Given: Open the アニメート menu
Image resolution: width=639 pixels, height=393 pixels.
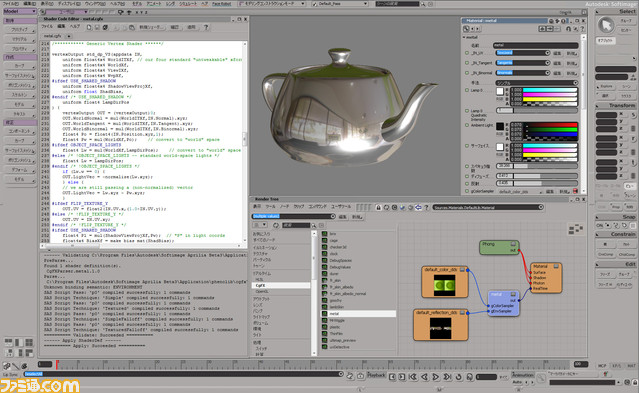Looking at the screenshot, I should tap(154, 4).
